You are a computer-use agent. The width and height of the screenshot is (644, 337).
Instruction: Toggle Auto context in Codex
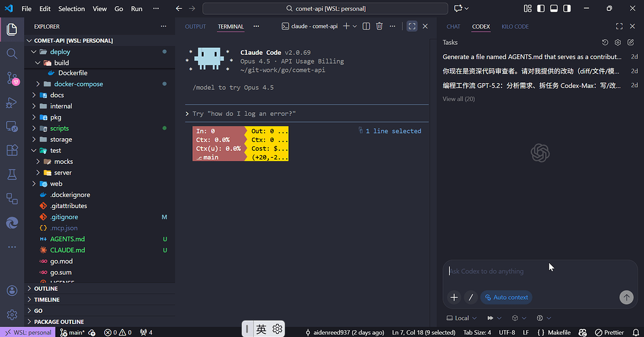(506, 297)
